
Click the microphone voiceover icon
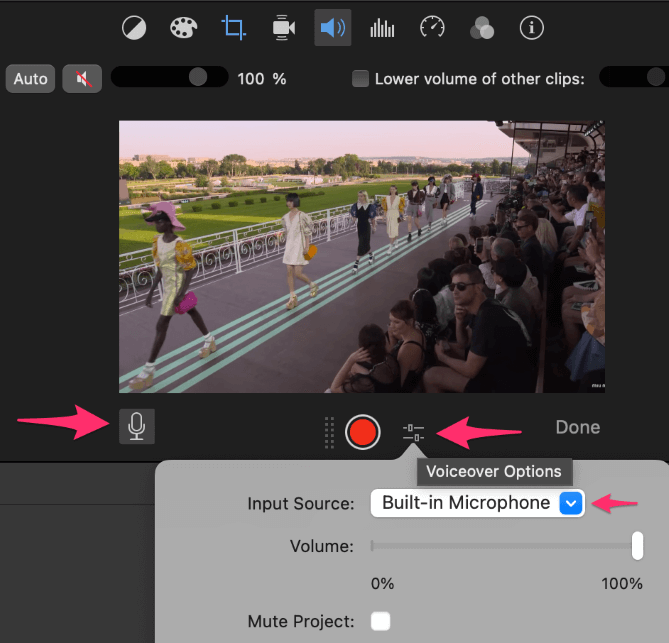pos(137,426)
